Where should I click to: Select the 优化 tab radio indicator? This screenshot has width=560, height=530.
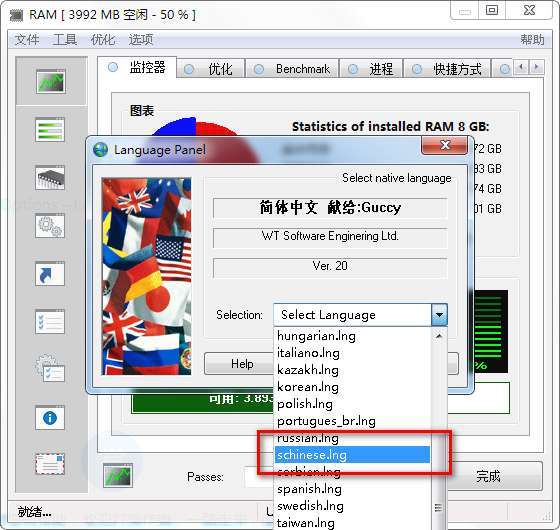coord(189,69)
